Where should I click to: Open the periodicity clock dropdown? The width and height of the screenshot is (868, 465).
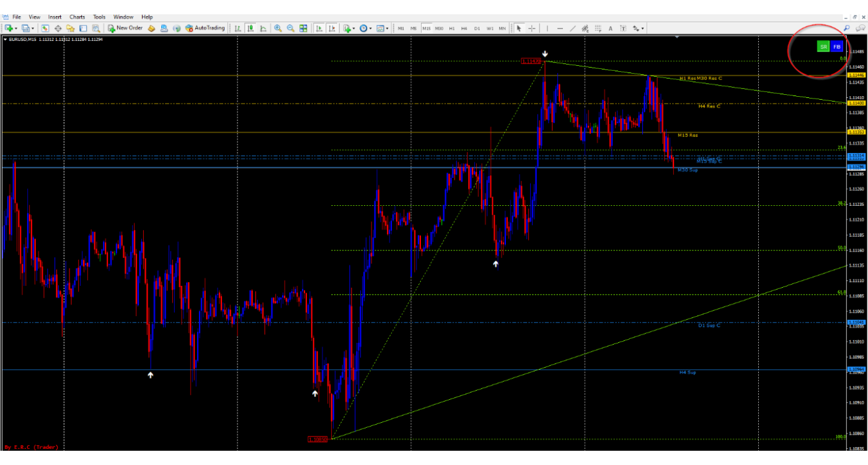pyautogui.click(x=370, y=28)
